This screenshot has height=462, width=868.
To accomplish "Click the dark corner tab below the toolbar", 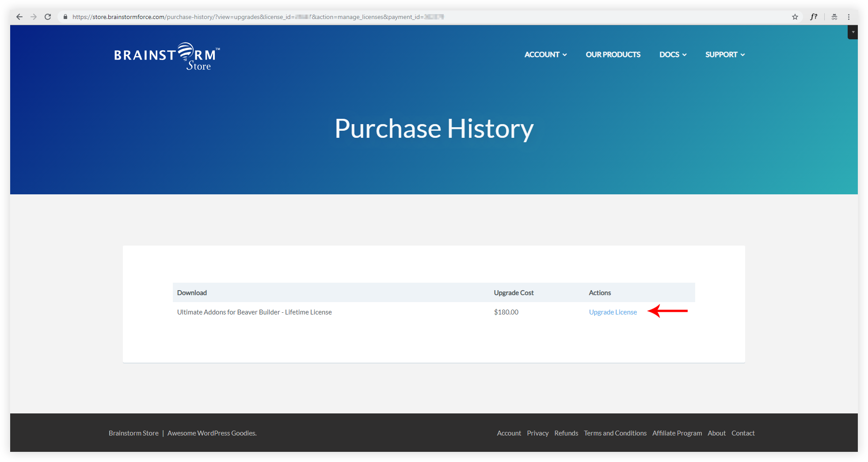I will pos(853,32).
